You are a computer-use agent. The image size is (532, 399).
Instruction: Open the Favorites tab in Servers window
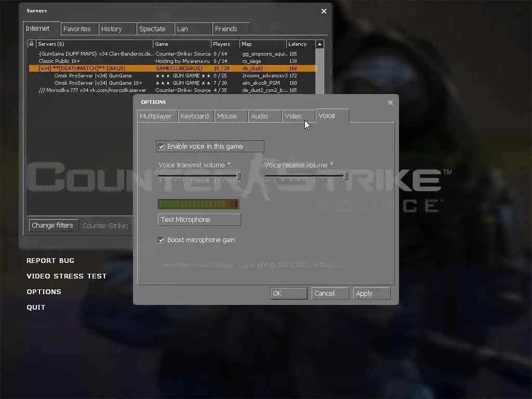(79, 29)
